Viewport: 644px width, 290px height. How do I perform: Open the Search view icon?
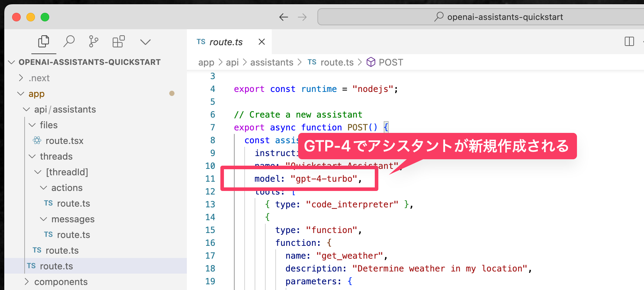[69, 42]
